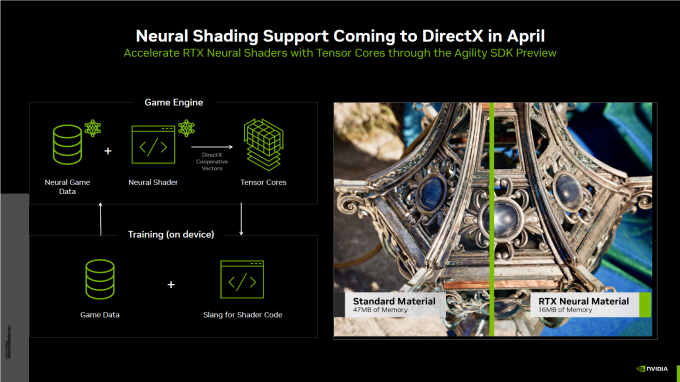Click the green Agility SDK Preview subtitle
This screenshot has height=382, width=680.
340,53
